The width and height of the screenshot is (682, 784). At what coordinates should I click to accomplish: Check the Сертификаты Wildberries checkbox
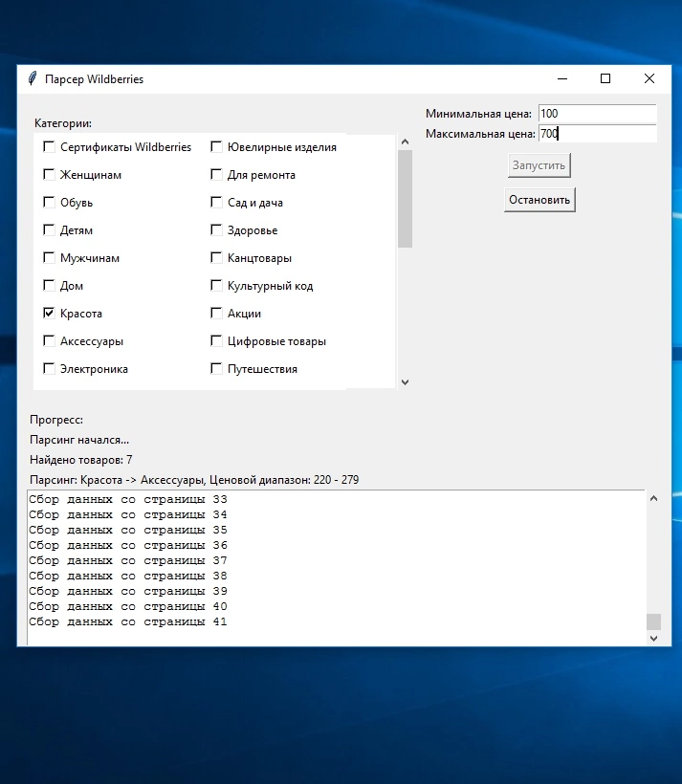point(49,147)
